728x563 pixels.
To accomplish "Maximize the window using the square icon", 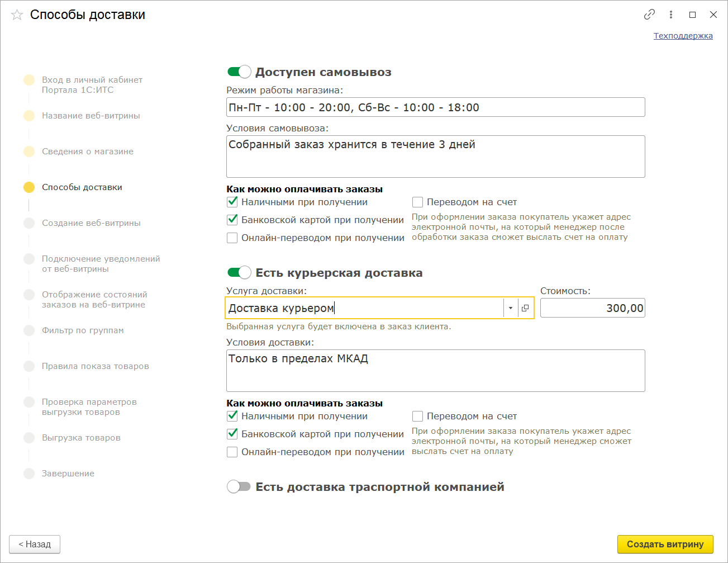I will point(692,15).
